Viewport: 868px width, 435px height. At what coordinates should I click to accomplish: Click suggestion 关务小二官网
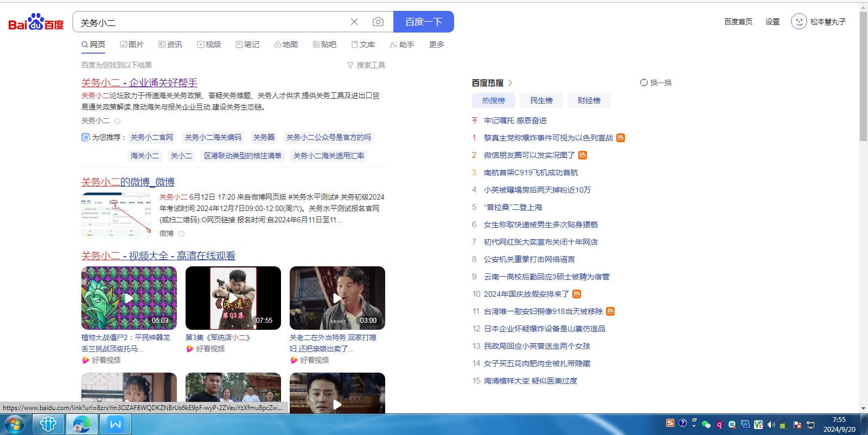click(152, 138)
